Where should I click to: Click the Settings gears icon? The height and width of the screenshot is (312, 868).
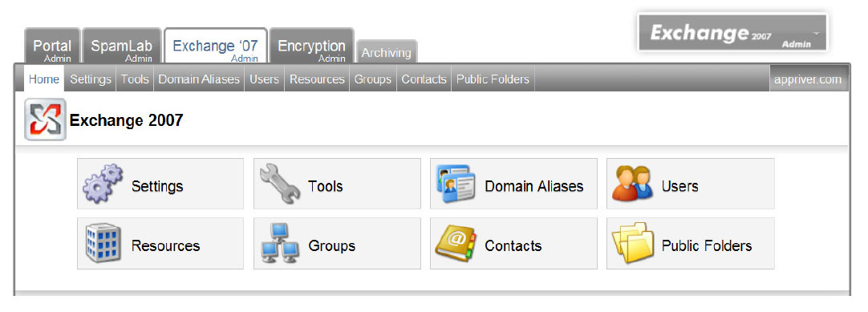(103, 184)
